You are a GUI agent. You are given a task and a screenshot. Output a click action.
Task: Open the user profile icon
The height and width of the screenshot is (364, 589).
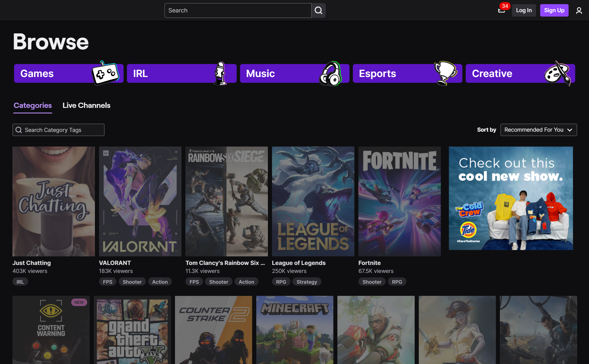click(x=579, y=10)
